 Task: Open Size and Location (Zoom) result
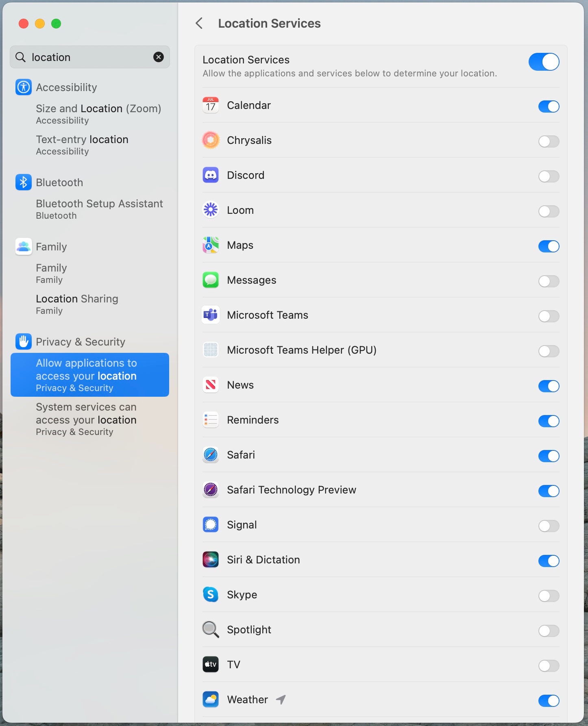click(x=90, y=114)
